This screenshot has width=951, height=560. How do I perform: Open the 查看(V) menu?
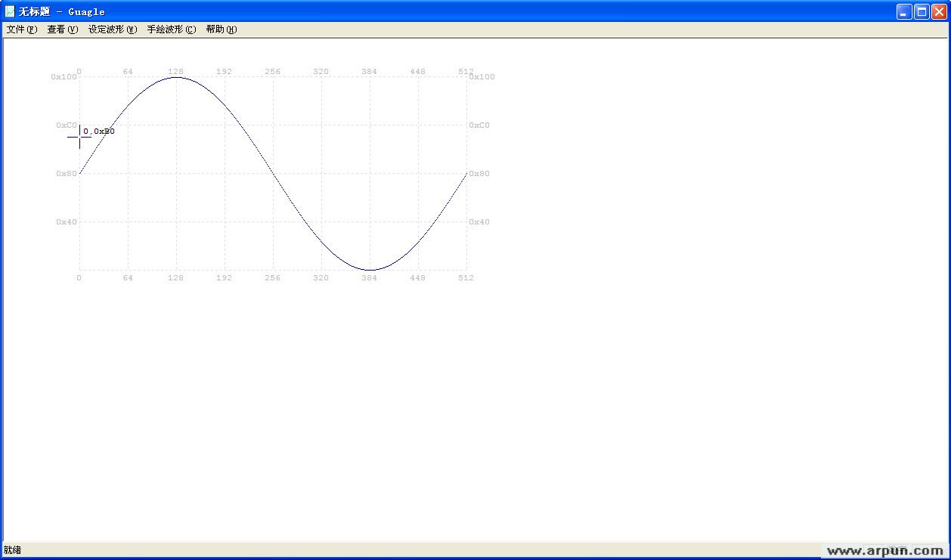point(62,29)
